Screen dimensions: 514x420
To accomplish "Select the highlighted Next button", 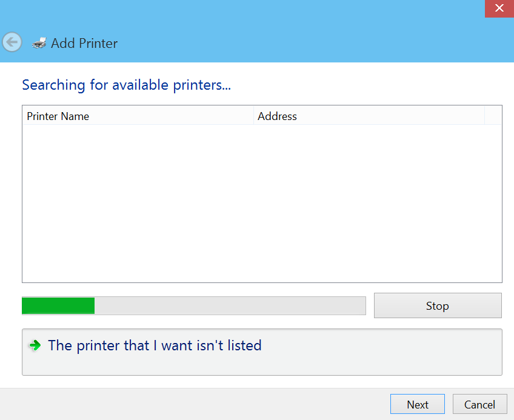I will click(417, 404).
